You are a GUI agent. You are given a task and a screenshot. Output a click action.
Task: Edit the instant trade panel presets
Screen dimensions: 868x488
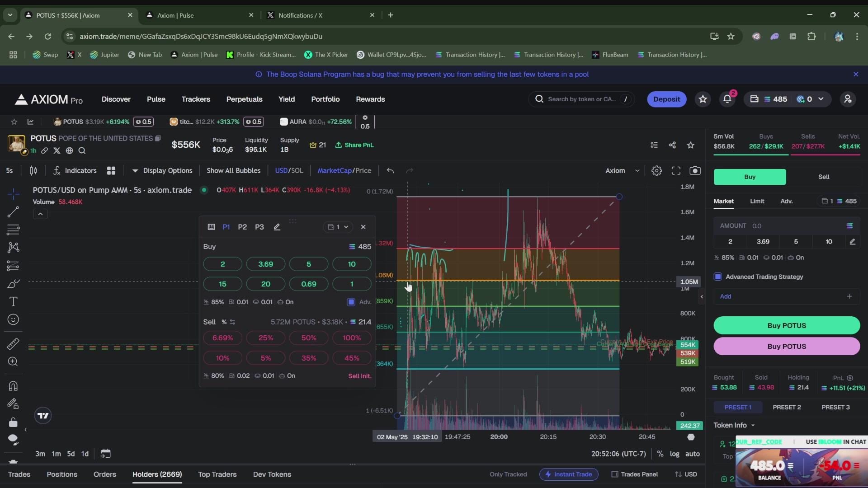pyautogui.click(x=277, y=227)
